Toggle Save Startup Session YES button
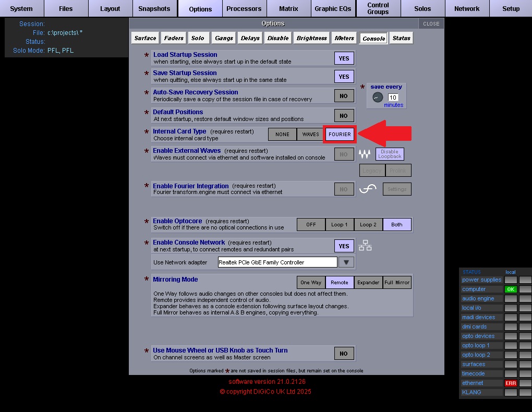 coord(344,77)
